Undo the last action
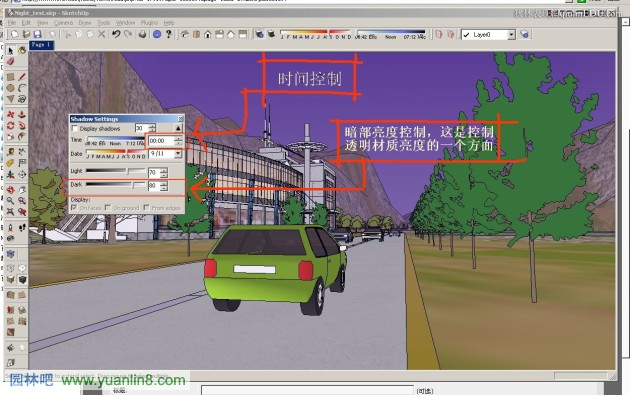This screenshot has height=395, width=630. pos(116,35)
